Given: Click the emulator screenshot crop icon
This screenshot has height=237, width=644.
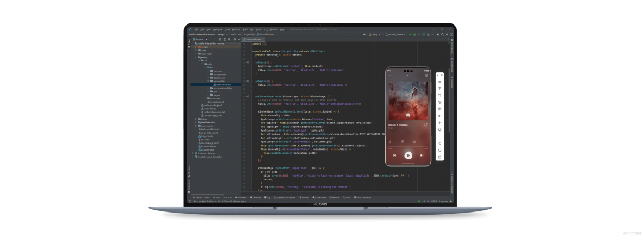Looking at the screenshot, I should pyautogui.click(x=440, y=95).
